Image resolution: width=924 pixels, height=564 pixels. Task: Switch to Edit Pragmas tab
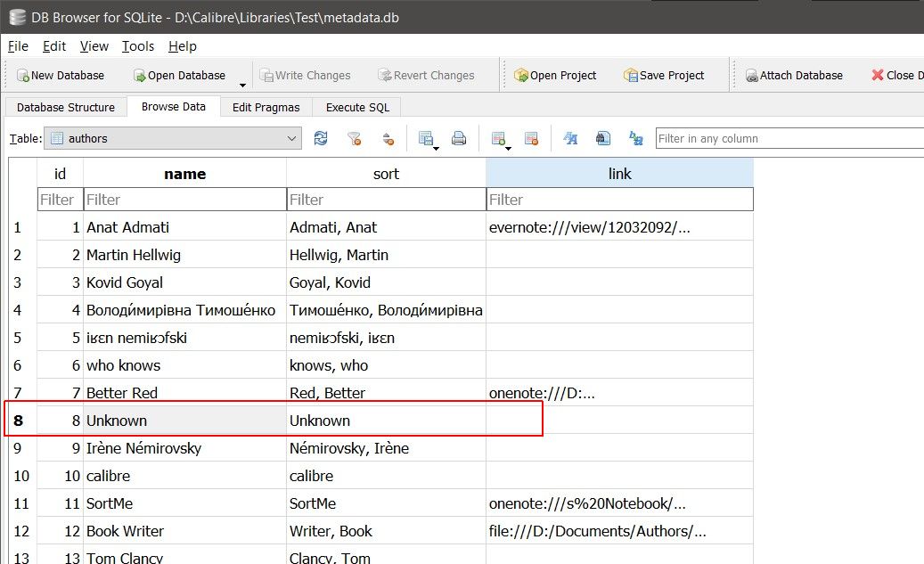(x=266, y=107)
